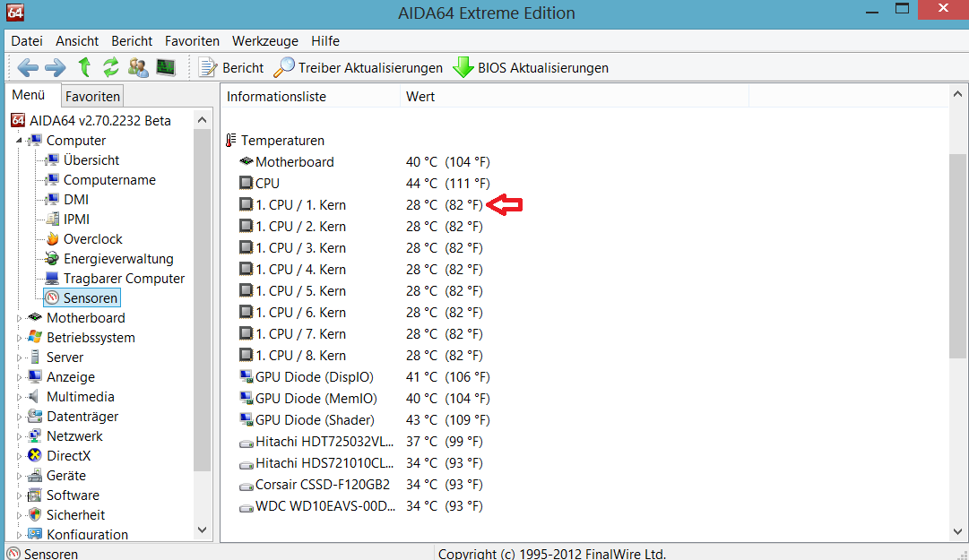Image resolution: width=969 pixels, height=560 pixels.
Task: Click the Betriebssystem Windows flag icon
Action: click(35, 337)
